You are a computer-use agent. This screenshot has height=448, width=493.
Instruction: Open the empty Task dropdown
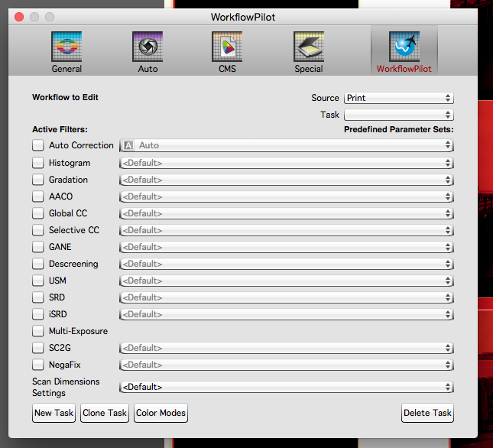point(399,115)
